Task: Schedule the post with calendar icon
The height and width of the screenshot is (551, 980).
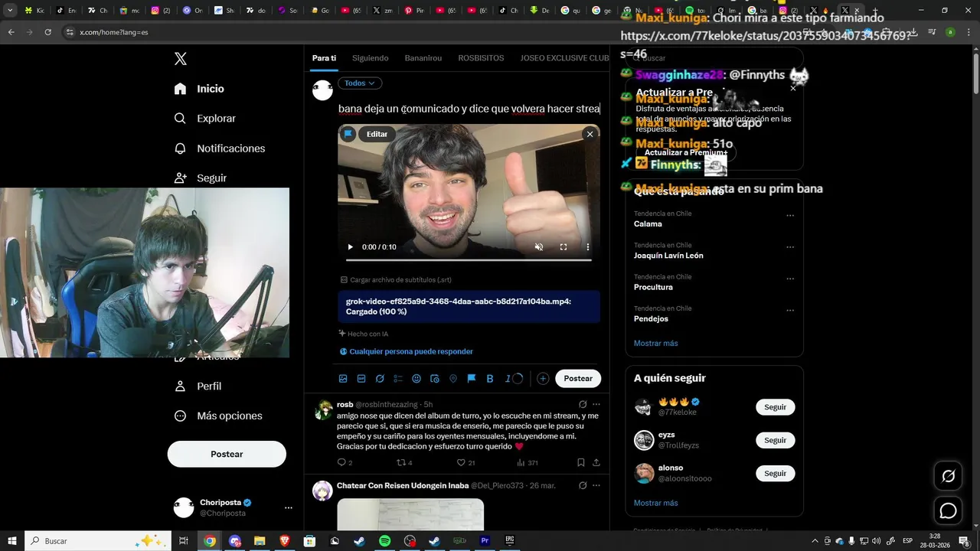Action: (435, 379)
